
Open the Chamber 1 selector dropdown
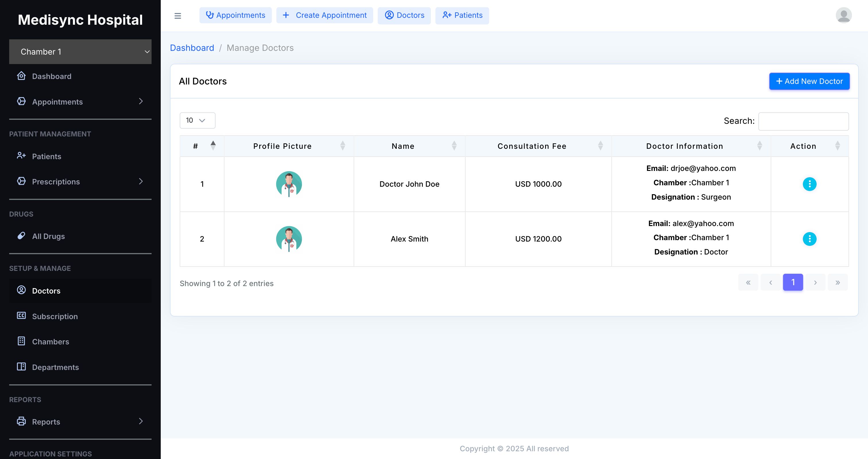pos(80,52)
